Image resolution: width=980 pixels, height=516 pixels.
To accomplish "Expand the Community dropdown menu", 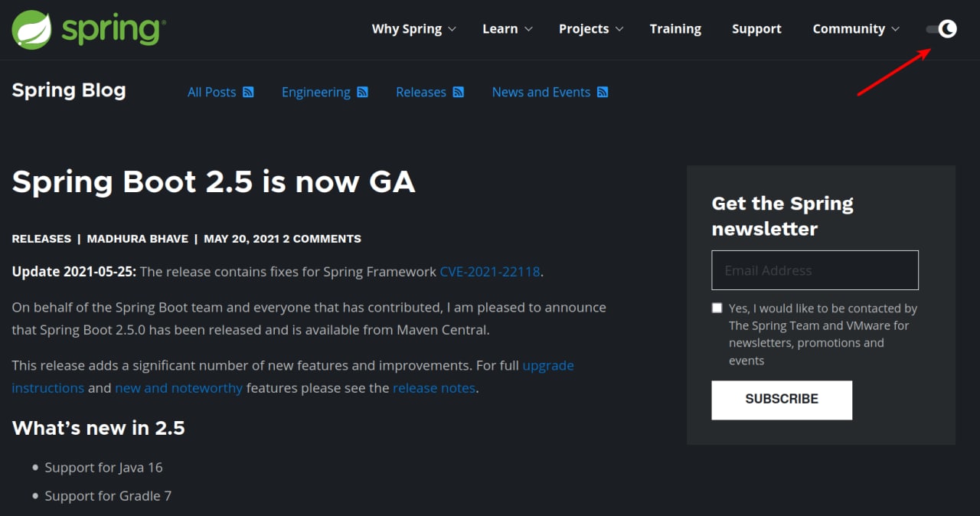I will (x=856, y=29).
